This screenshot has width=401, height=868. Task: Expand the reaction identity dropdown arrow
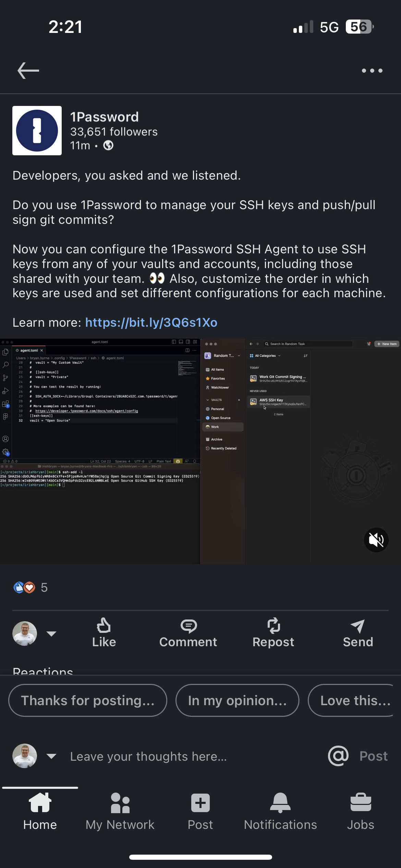(51, 634)
